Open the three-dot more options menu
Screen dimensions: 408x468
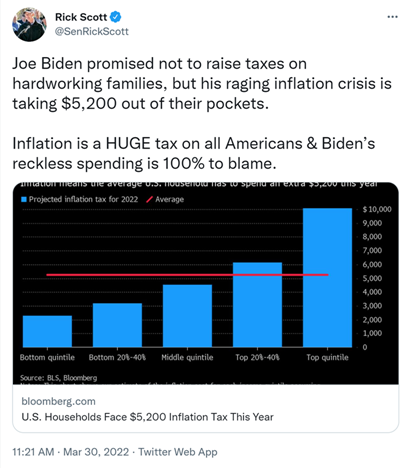pos(392,17)
